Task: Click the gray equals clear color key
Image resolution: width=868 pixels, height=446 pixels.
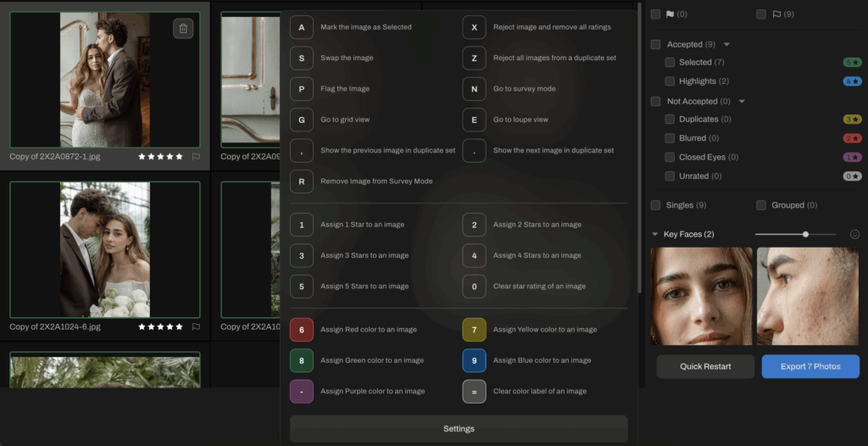Action: tap(475, 391)
